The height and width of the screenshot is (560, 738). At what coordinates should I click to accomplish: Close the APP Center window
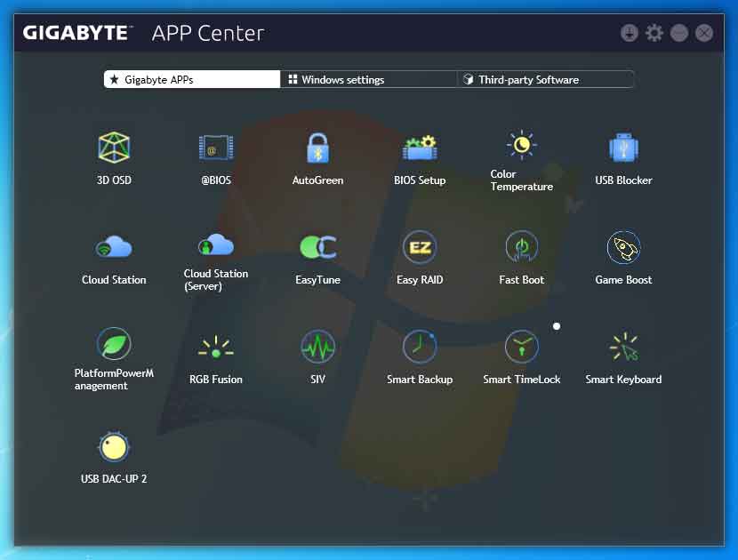(x=704, y=33)
